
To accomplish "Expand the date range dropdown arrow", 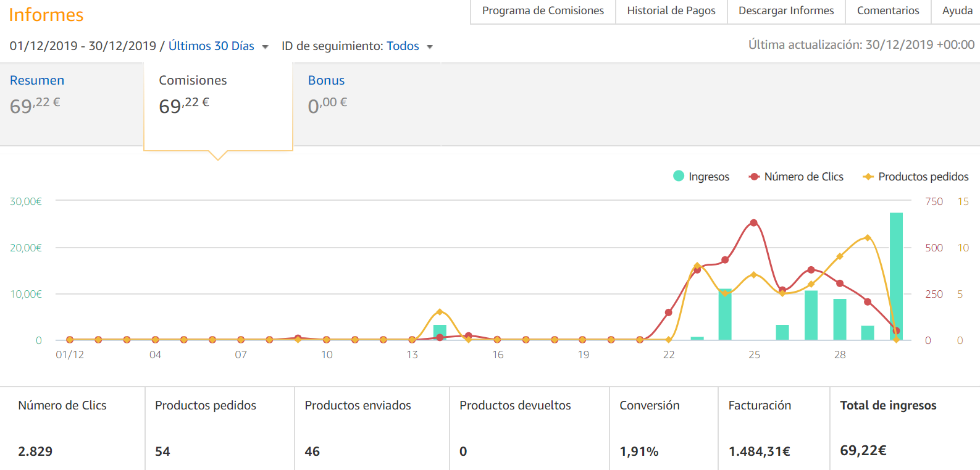I will pos(265,47).
